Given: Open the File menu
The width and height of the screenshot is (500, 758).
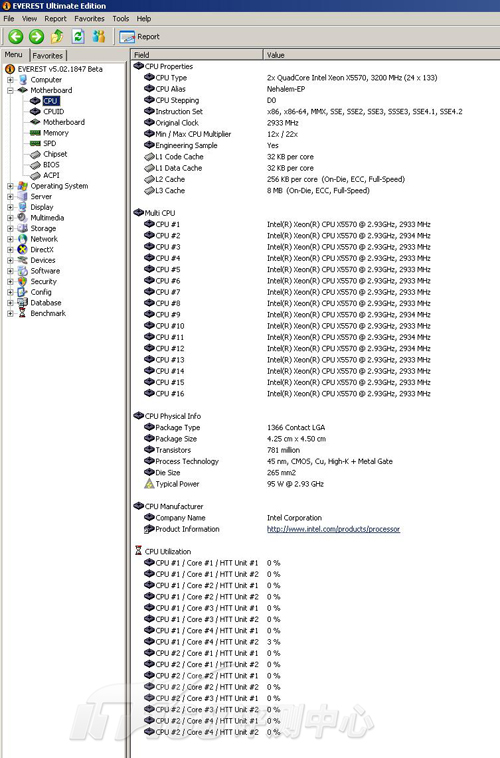Looking at the screenshot, I should [9, 19].
